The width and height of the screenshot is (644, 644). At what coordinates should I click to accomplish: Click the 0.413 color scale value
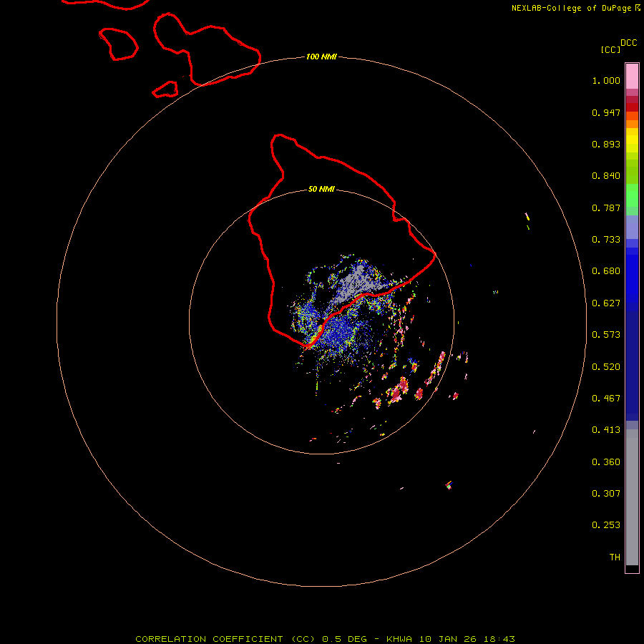(x=606, y=430)
